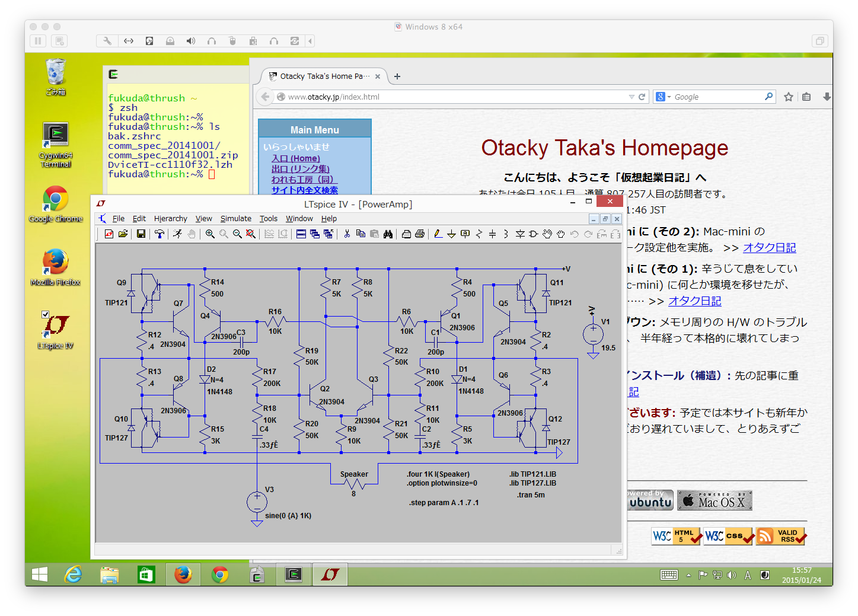Cut selection with the scissors icon

pos(347,234)
